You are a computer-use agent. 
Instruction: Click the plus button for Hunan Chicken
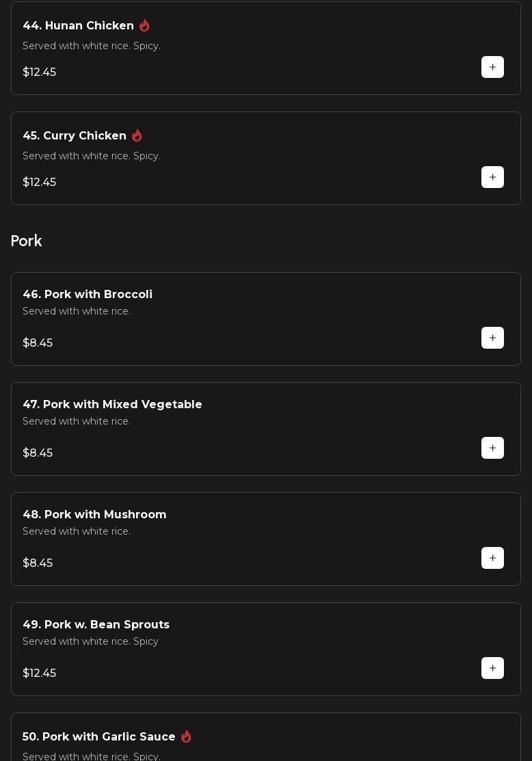pyautogui.click(x=492, y=67)
